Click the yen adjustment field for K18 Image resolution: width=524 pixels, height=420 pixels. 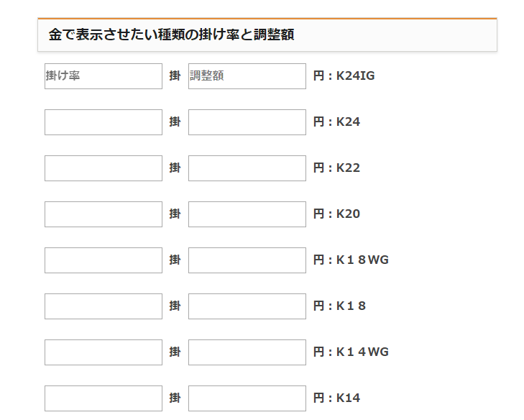[x=247, y=306]
